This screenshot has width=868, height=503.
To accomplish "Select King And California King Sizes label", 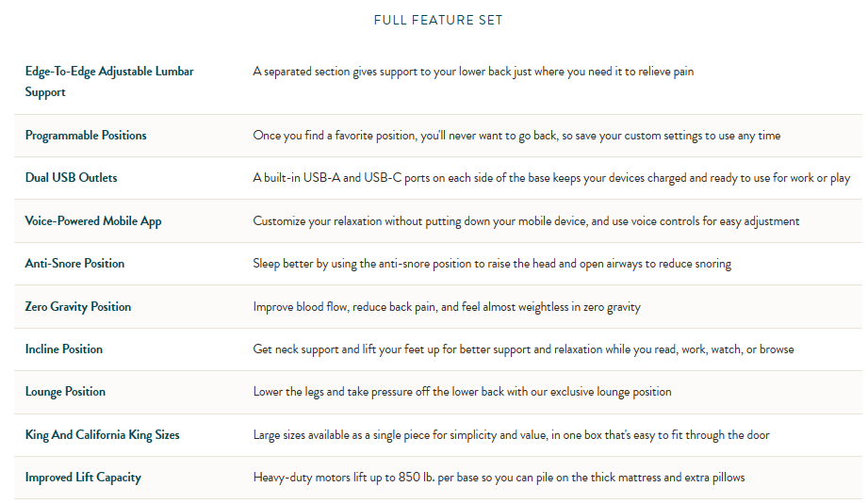I will 102,435.
